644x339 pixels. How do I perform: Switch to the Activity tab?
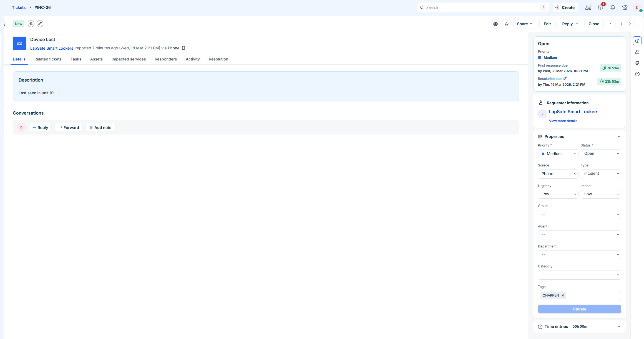coord(193,59)
